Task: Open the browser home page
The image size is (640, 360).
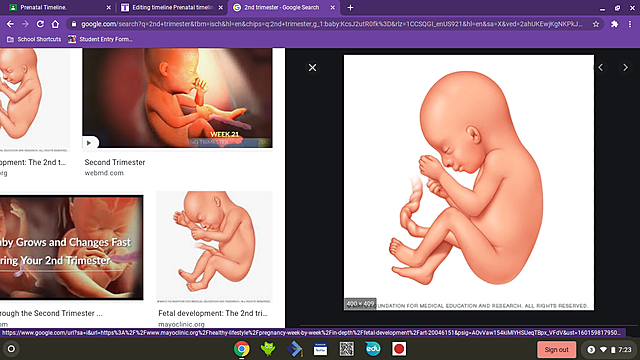Action: coord(55,24)
